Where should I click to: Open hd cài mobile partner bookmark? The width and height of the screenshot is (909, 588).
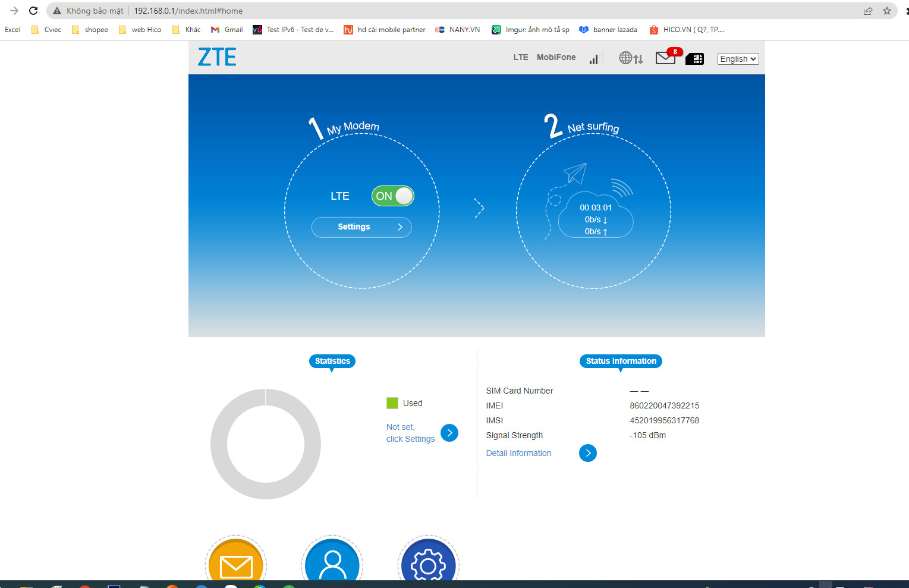385,30
